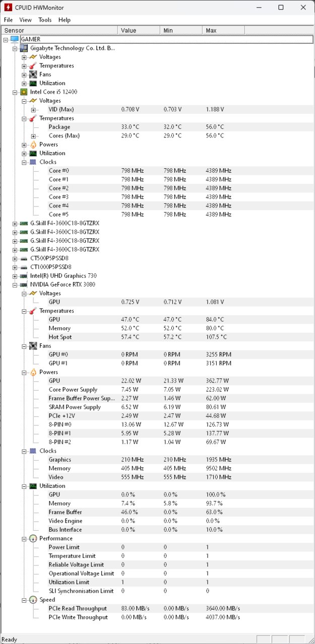This screenshot has width=315, height=644.
Task: Click the Speed gauge icon
Action: (33, 600)
